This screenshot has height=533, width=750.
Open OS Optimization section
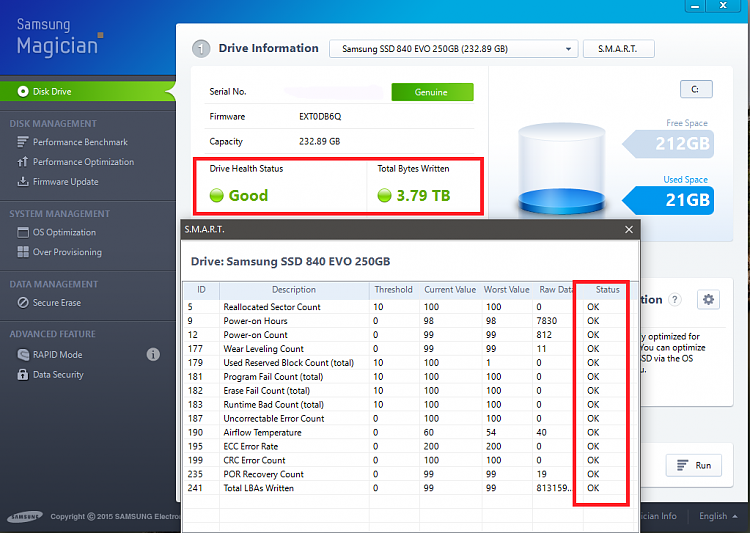(x=64, y=233)
